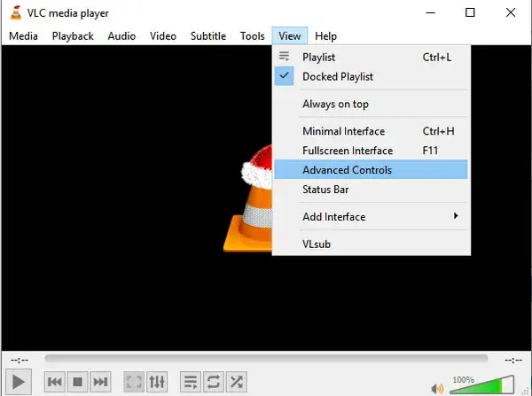Open the Video menu
This screenshot has width=532, height=396.
[x=163, y=36]
